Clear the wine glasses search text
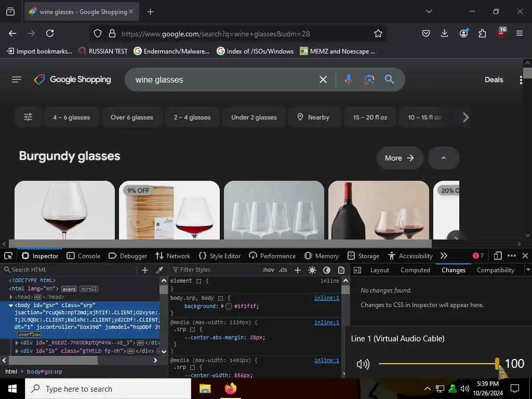 click(323, 79)
